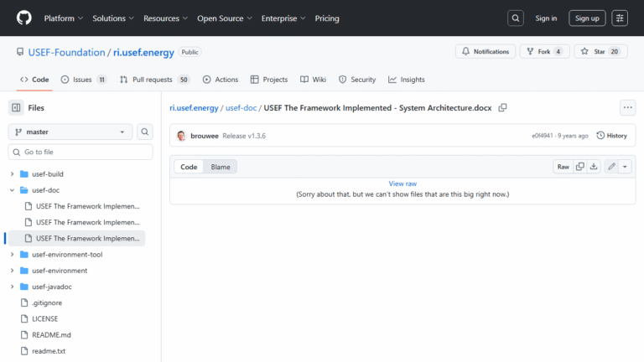Screen dimensions: 644x362
Task: Click the file search magnifier button
Action: [145, 132]
